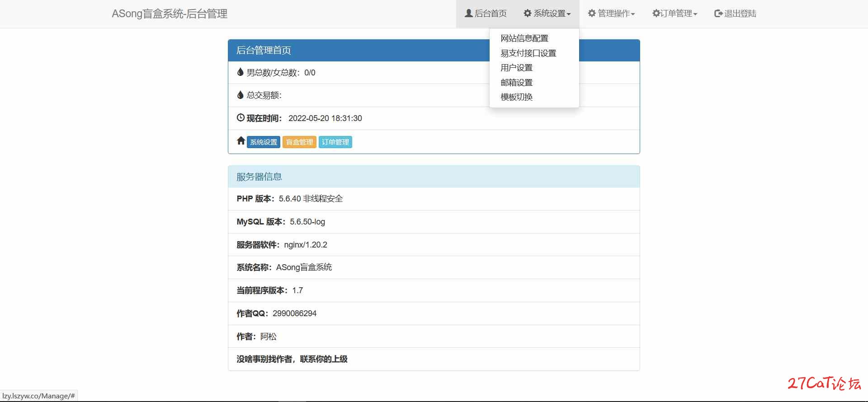The image size is (868, 402).
Task: Click the user icon beside 后台首页
Action: [x=469, y=13]
